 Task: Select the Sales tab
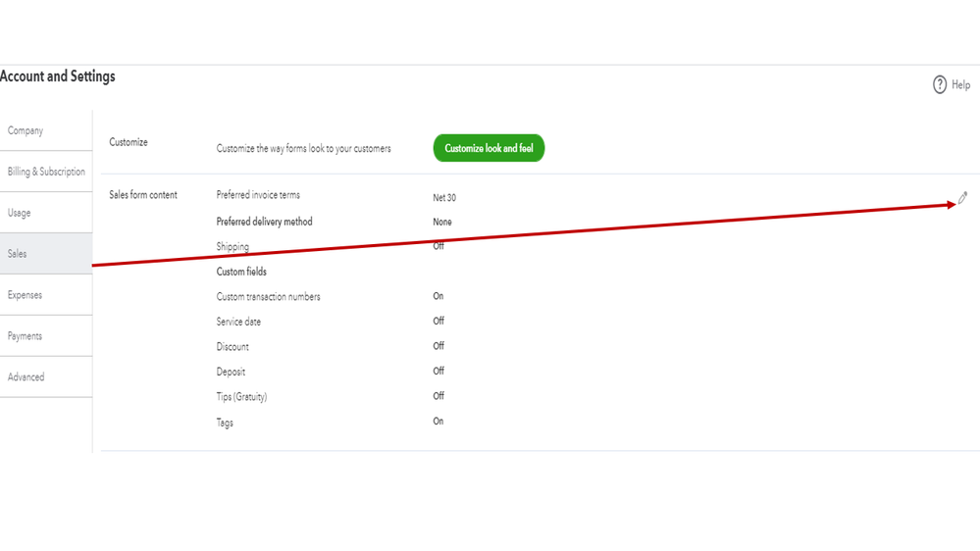pyautogui.click(x=18, y=254)
